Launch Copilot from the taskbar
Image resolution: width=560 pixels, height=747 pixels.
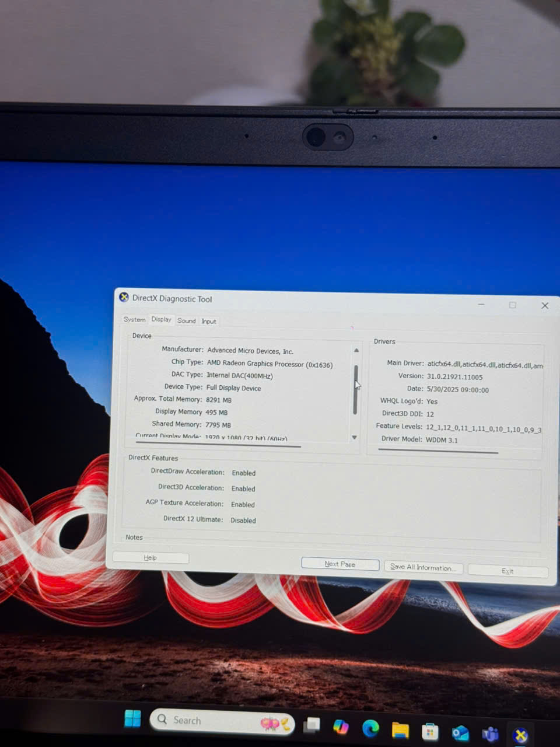[341, 727]
